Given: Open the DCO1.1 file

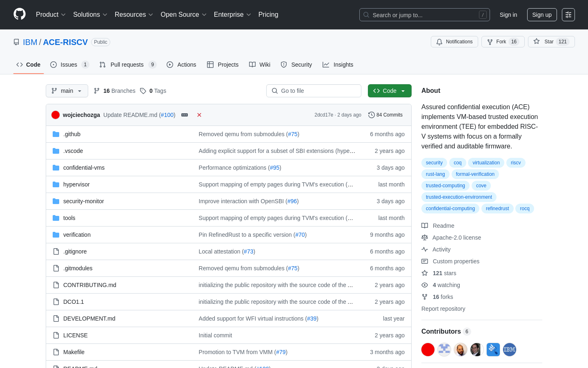Looking at the screenshot, I should (x=73, y=302).
